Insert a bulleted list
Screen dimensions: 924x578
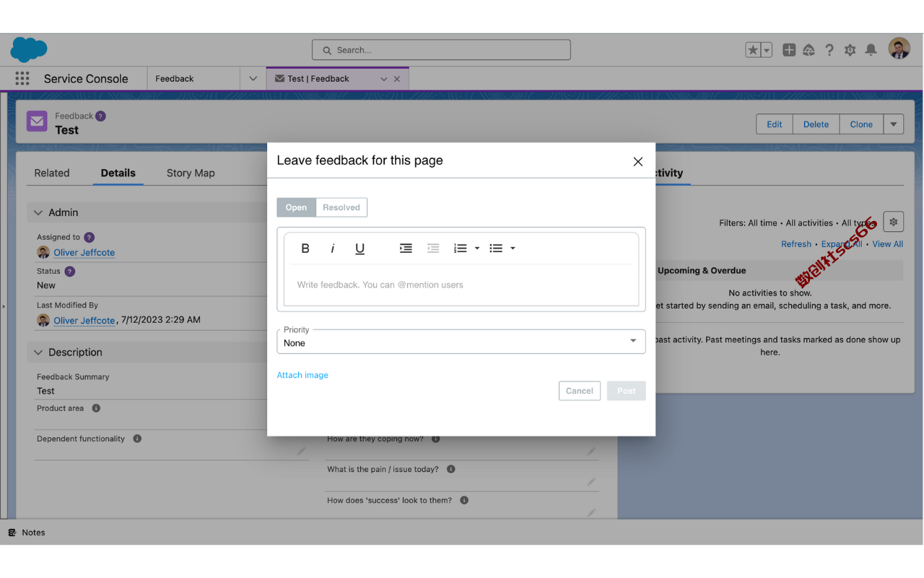click(496, 248)
